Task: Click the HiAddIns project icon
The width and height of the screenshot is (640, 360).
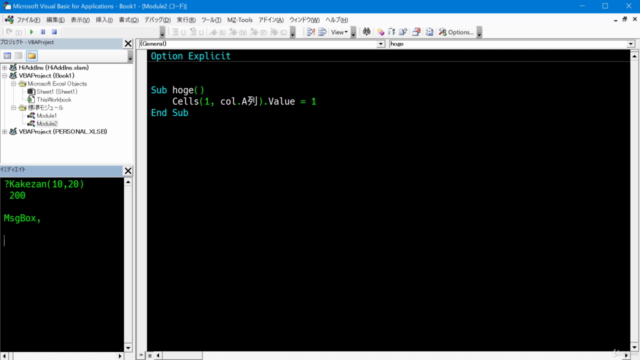Action: (13, 67)
